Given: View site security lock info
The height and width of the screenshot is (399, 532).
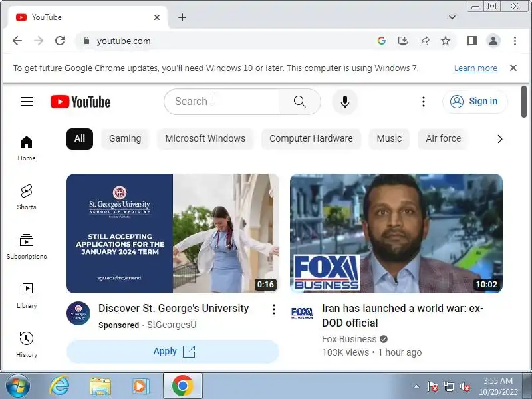Looking at the screenshot, I should coord(86,41).
